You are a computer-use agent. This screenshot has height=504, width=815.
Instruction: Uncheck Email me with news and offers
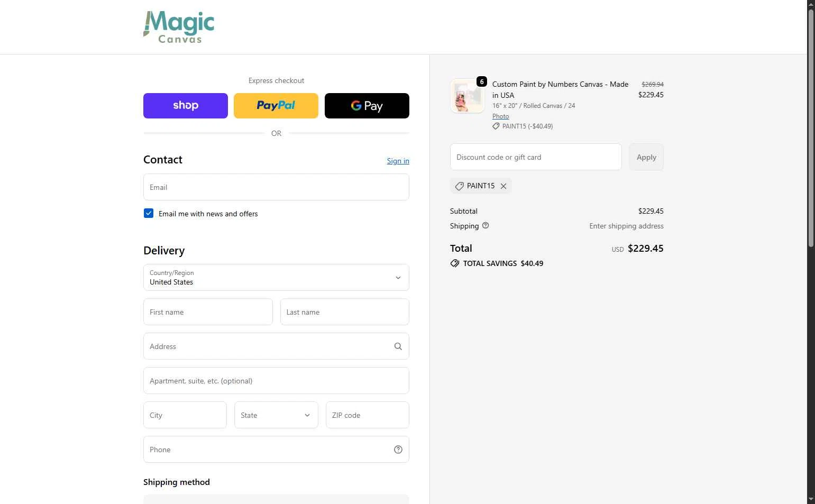point(149,214)
